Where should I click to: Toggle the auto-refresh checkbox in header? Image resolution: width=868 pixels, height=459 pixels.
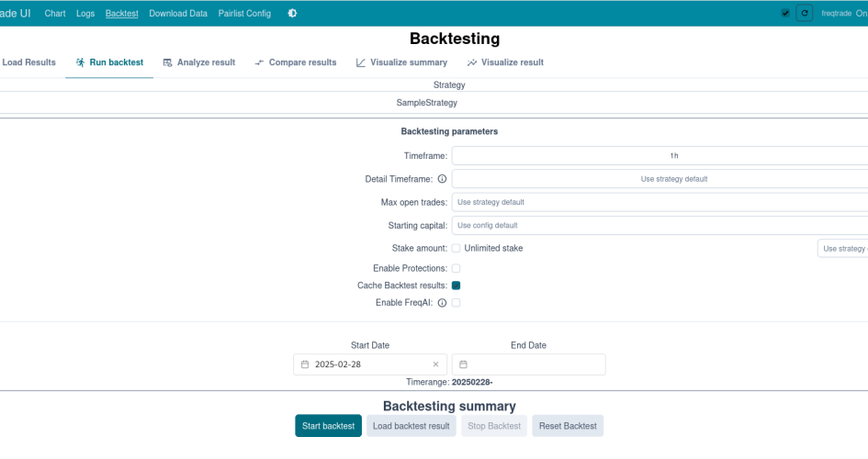(785, 14)
